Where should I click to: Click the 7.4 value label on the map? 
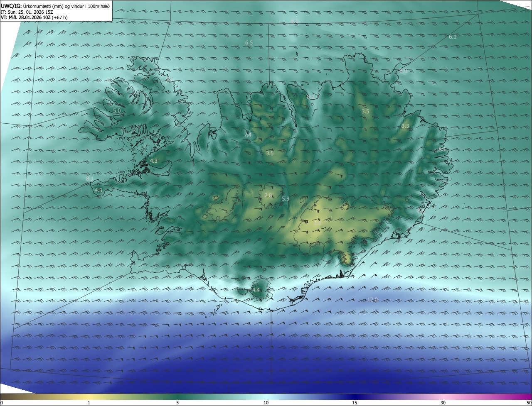(248, 135)
